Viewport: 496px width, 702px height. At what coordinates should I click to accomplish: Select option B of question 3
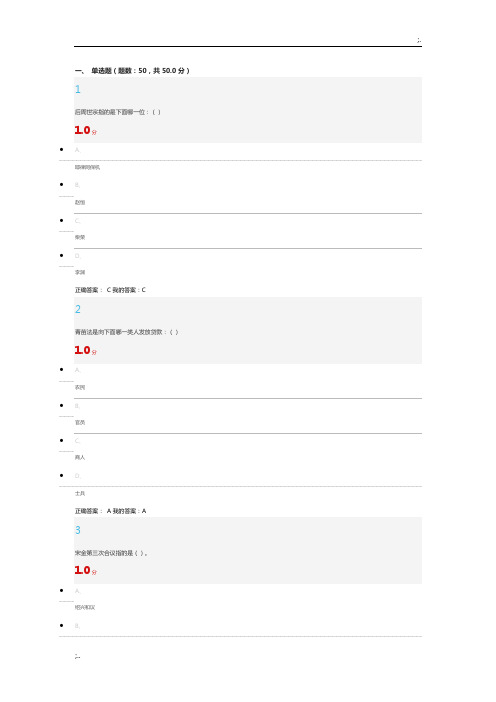click(77, 626)
